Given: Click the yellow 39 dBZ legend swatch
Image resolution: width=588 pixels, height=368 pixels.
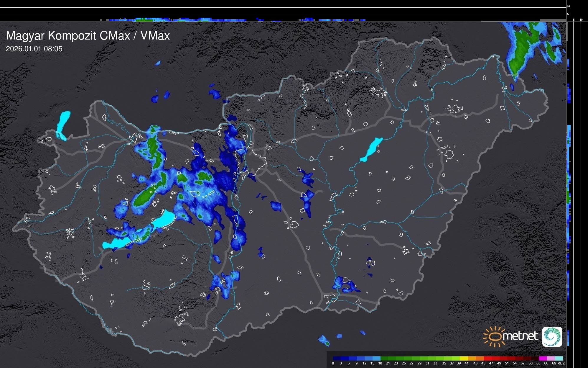Looking at the screenshot, I should click(x=463, y=358).
